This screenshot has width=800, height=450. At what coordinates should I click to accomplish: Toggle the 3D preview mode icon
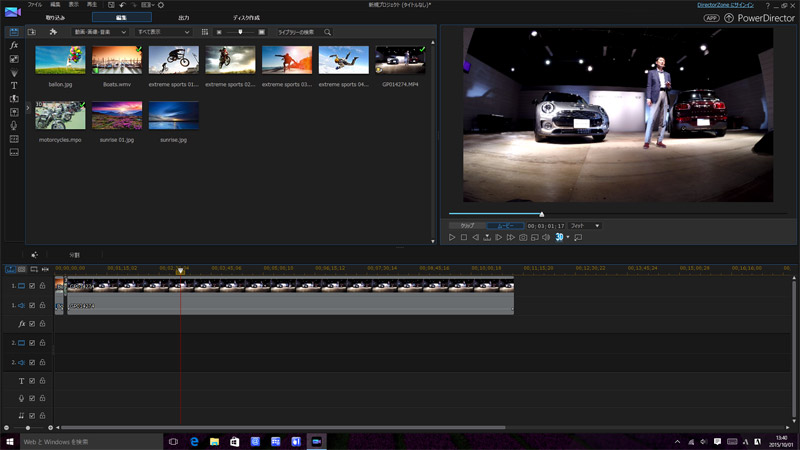(x=558, y=238)
